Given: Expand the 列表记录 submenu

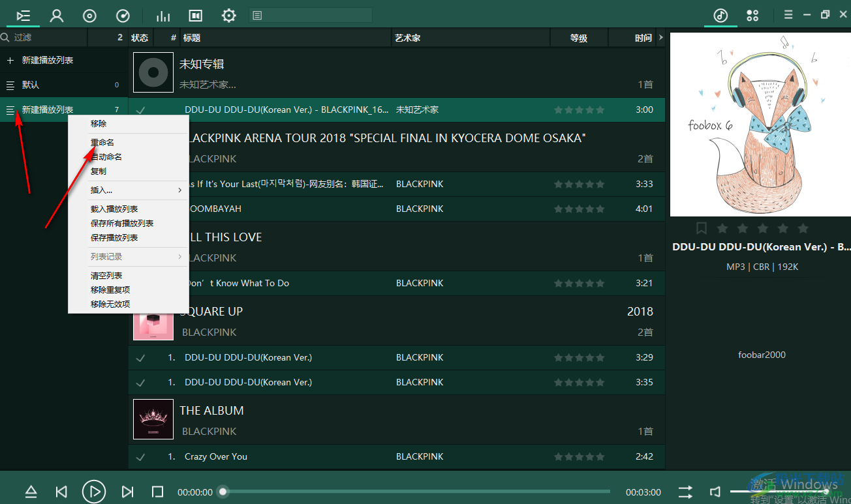Looking at the screenshot, I should click(x=128, y=257).
